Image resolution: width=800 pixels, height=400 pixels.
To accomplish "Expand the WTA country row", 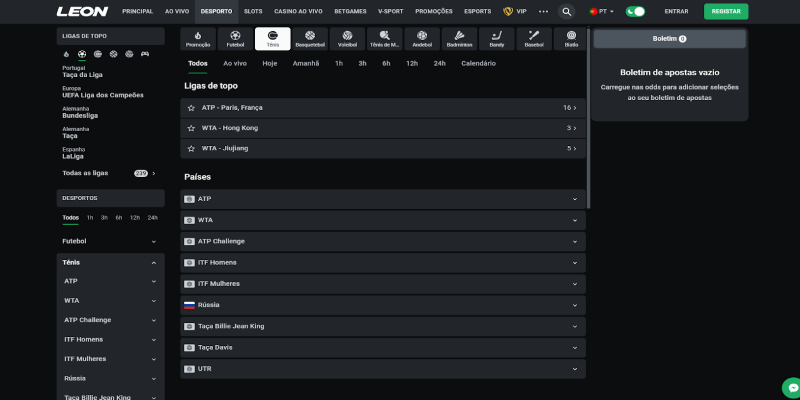I will (x=383, y=220).
